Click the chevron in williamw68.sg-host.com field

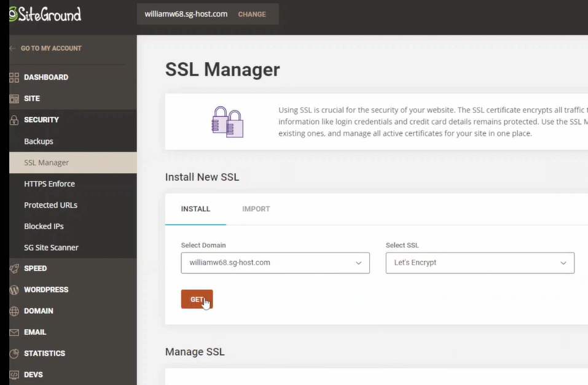click(x=358, y=263)
